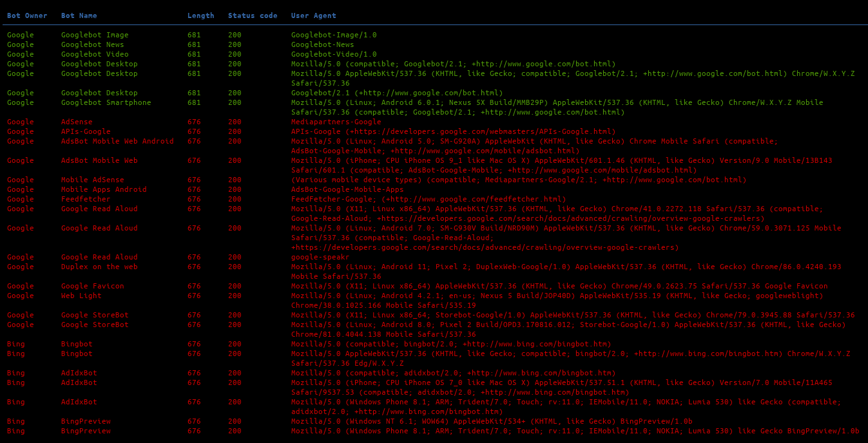868x443 pixels.
Task: Click the 'Bot Name' column header
Action: pos(79,15)
